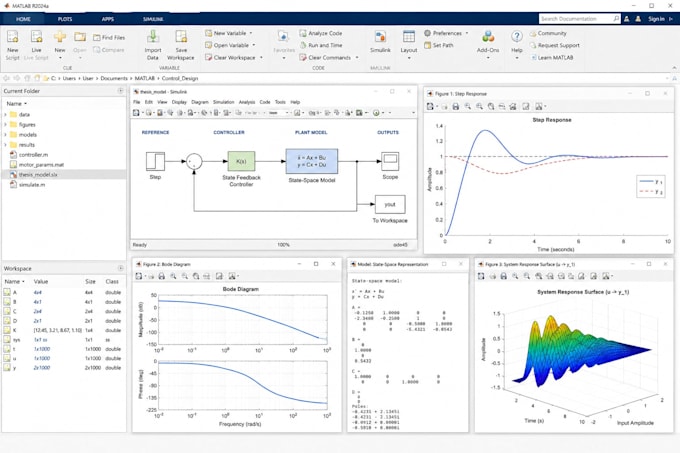
Task: Select motor_params.mat file
Action: (63, 165)
